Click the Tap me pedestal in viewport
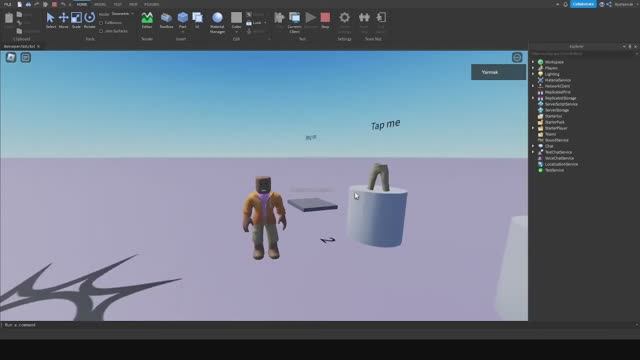640x360 pixels. click(377, 216)
